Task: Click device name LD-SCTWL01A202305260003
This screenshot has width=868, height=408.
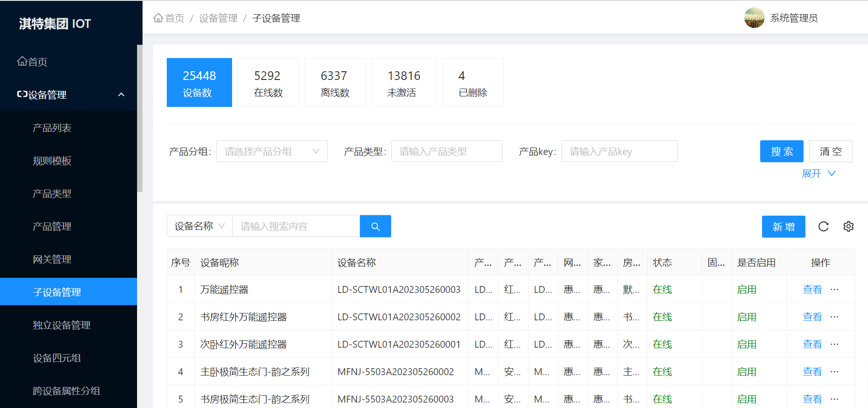Action: point(399,290)
